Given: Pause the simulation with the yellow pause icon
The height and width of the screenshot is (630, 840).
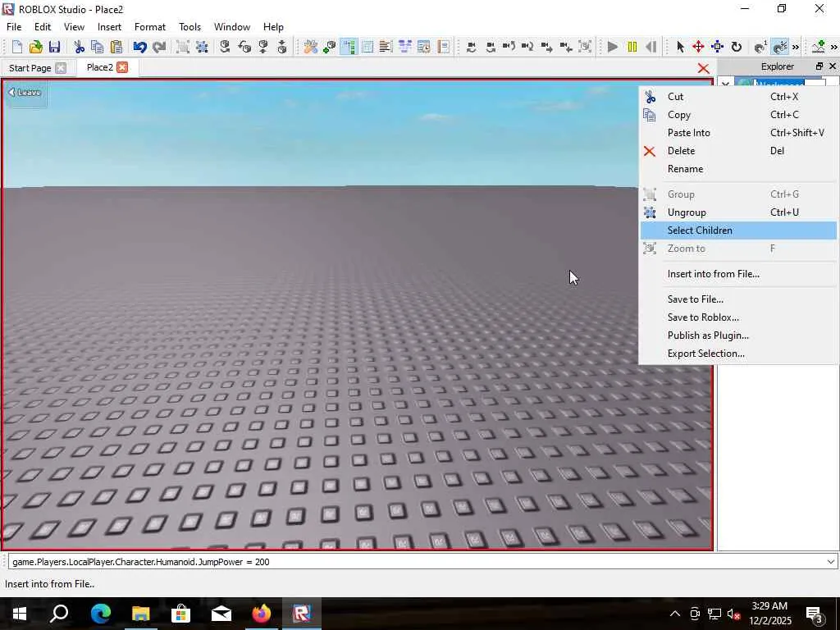Looking at the screenshot, I should tap(632, 48).
